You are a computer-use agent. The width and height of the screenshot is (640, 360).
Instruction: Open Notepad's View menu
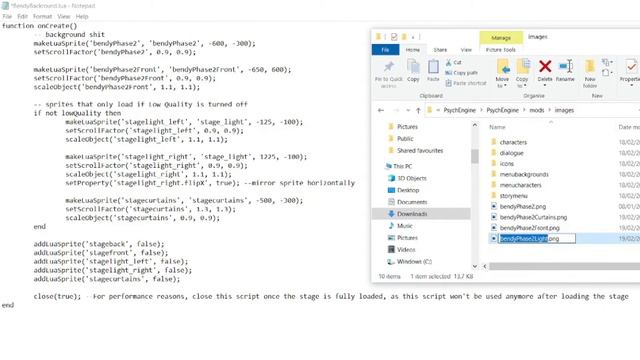(64, 16)
